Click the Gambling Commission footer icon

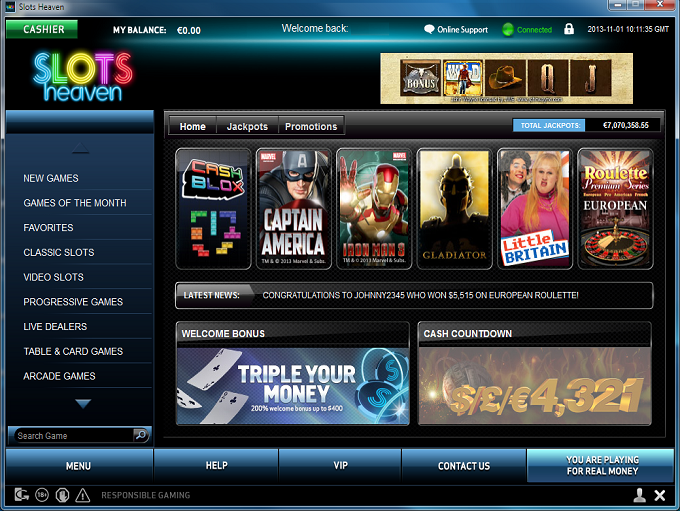point(22,495)
